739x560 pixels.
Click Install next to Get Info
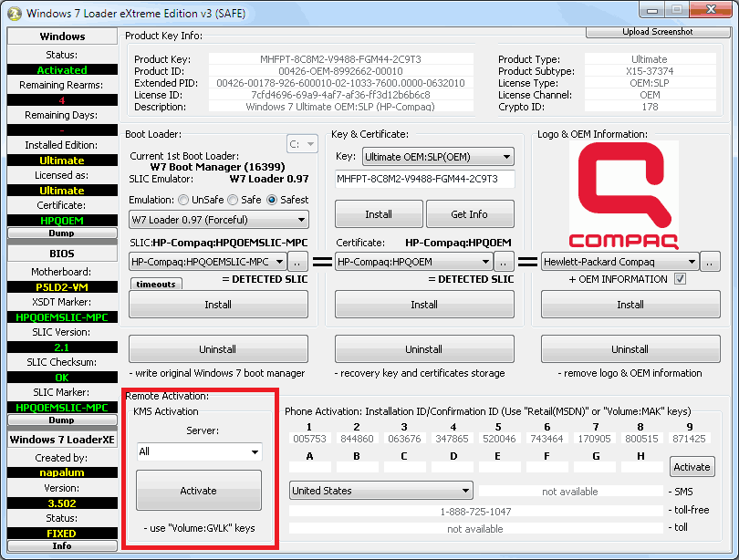coord(379,214)
